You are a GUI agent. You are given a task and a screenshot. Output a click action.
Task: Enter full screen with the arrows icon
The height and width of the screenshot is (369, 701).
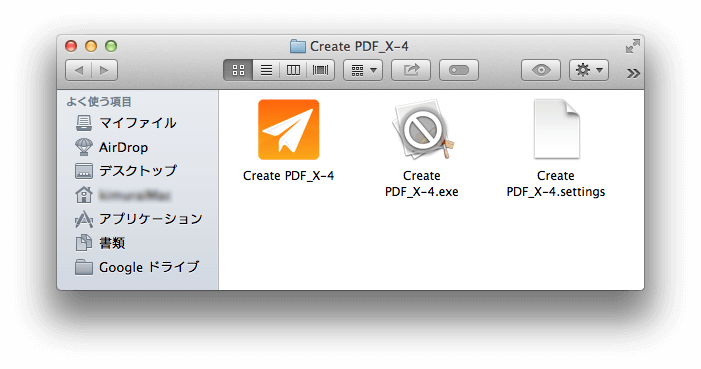point(633,46)
